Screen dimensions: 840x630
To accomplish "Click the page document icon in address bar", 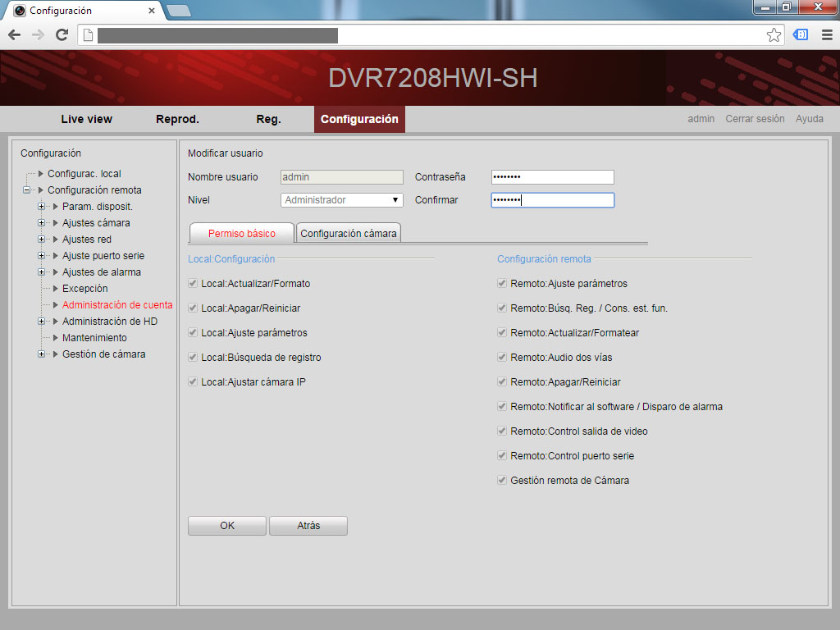I will point(89,35).
